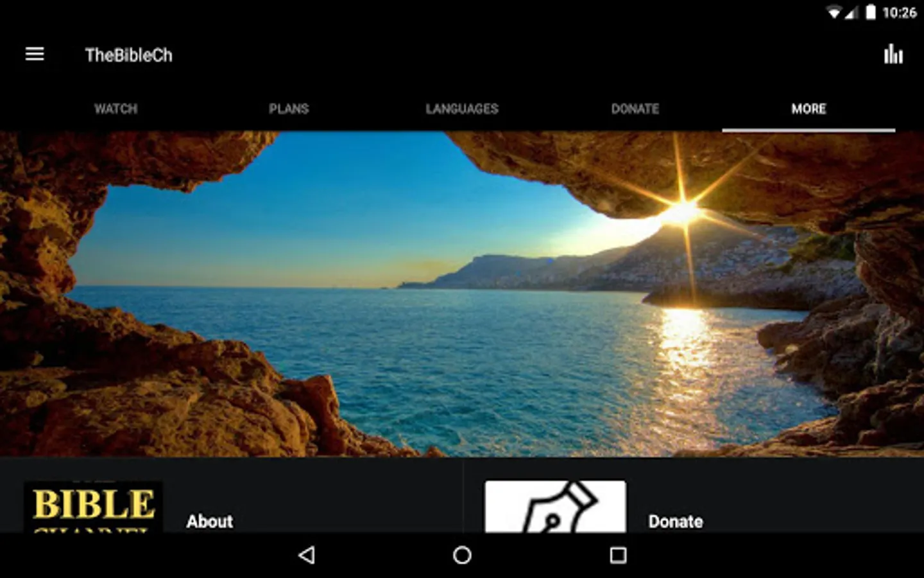Screen dimensions: 924x578
Task: Switch to the PLANS tab
Action: 289,109
